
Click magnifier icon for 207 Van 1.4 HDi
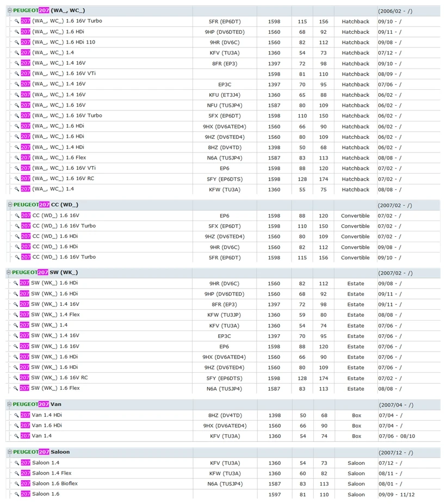coord(16,415)
